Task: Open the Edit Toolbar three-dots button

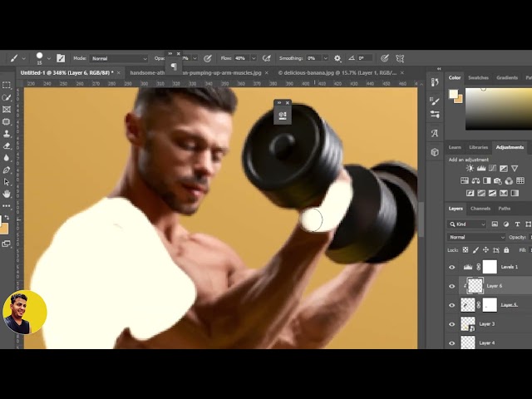Action: pyautogui.click(x=6, y=205)
